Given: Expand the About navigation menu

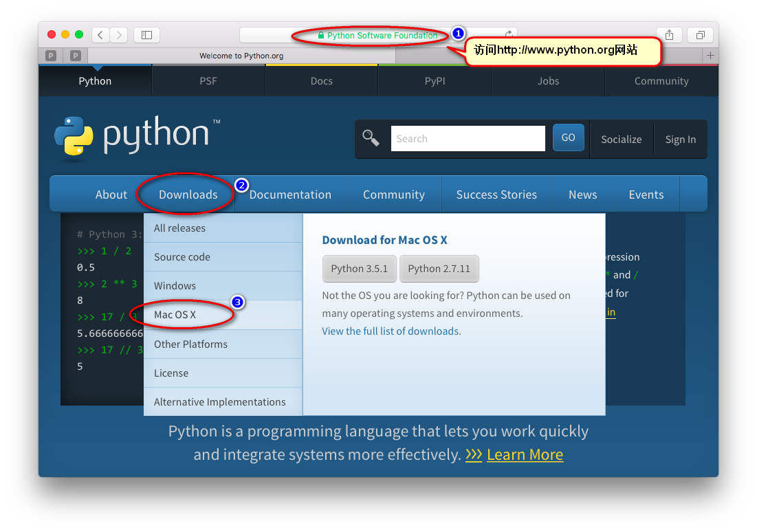Looking at the screenshot, I should pyautogui.click(x=111, y=195).
